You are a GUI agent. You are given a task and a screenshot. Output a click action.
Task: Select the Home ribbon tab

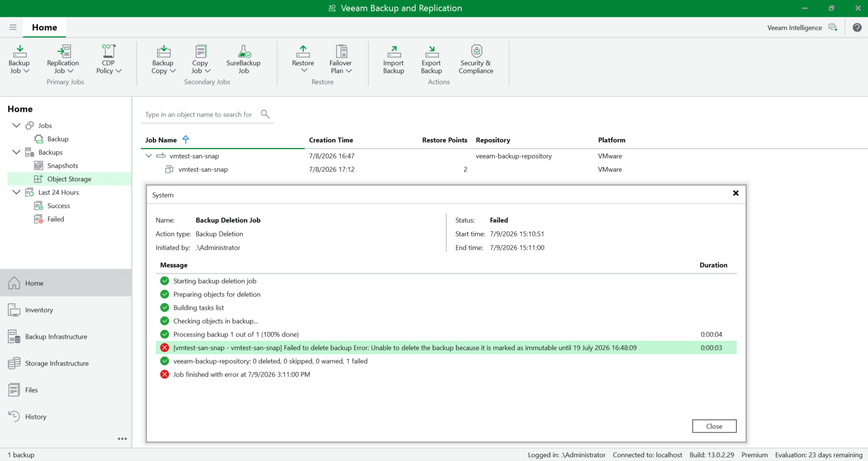click(x=44, y=27)
